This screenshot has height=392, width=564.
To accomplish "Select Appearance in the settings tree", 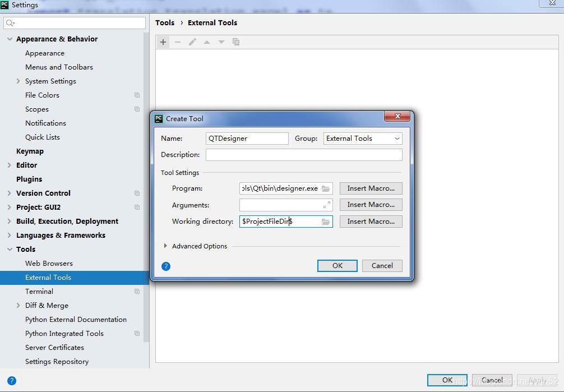I will coord(45,53).
